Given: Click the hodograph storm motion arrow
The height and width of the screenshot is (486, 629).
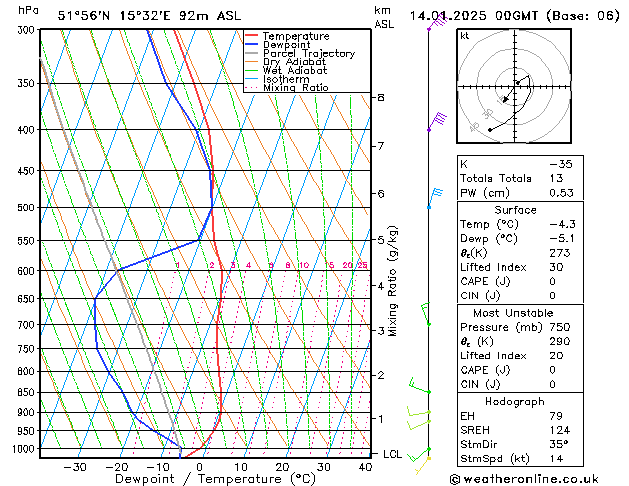Looking at the screenshot, I should (x=508, y=96).
